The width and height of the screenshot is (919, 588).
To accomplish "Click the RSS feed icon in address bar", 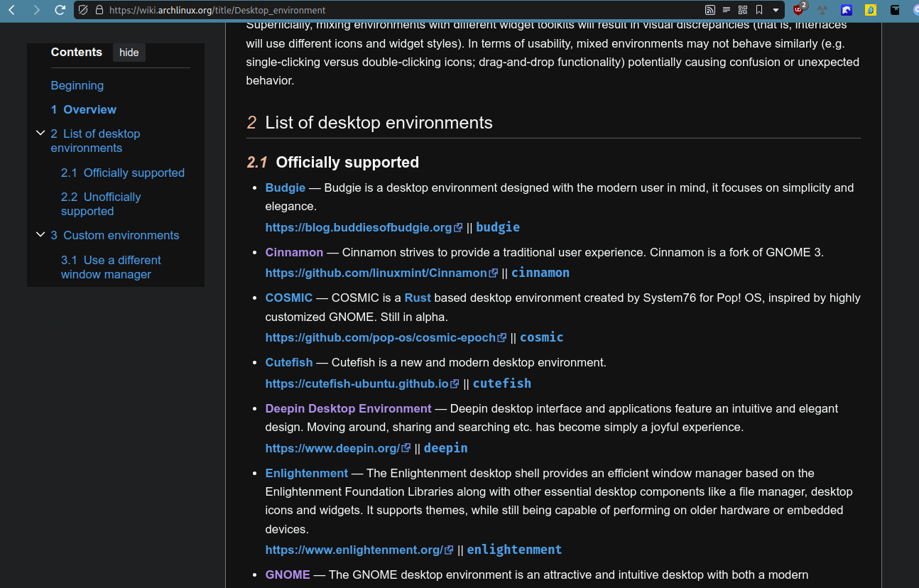I will point(709,10).
